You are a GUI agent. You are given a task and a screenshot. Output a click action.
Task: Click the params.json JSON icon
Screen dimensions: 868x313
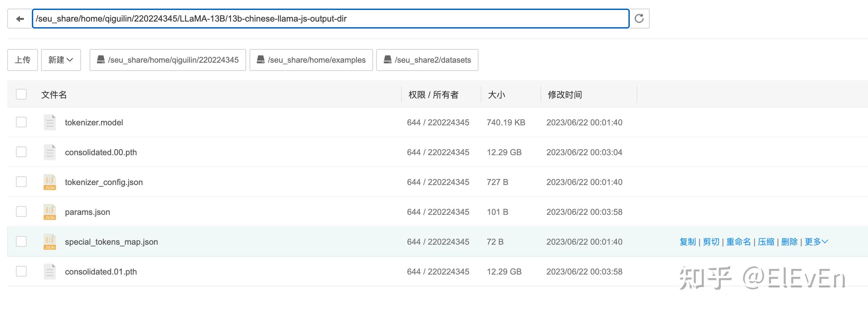[x=49, y=212]
